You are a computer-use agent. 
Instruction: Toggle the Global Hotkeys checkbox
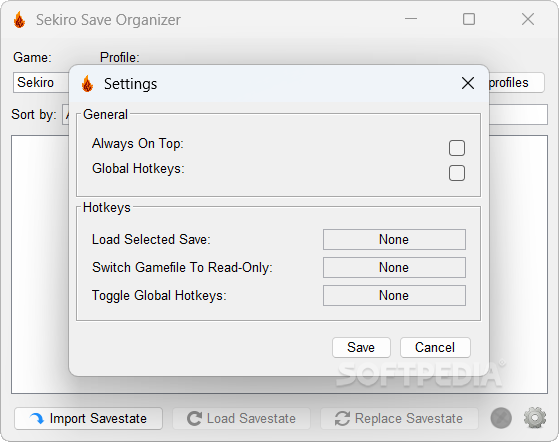point(457,173)
